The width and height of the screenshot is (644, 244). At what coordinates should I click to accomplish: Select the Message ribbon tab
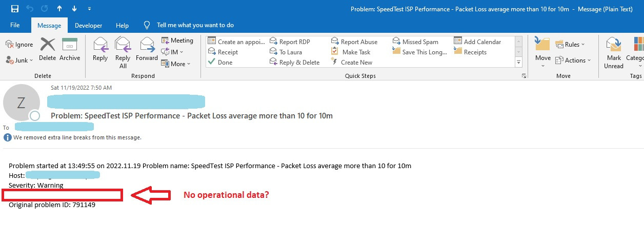[49, 25]
